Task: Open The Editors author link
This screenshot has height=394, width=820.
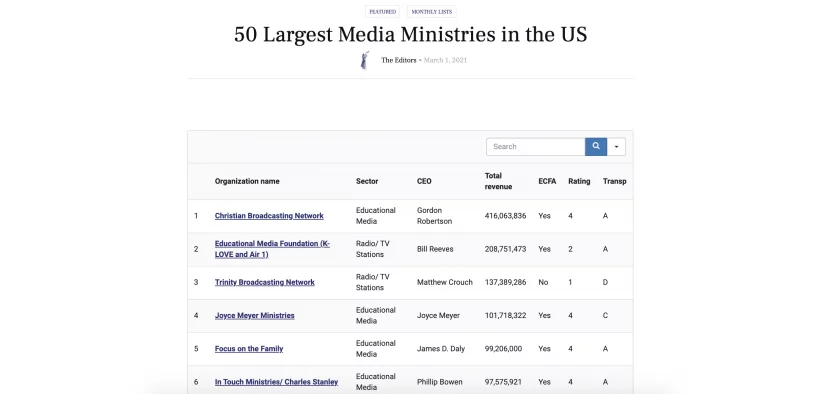Action: tap(398, 60)
